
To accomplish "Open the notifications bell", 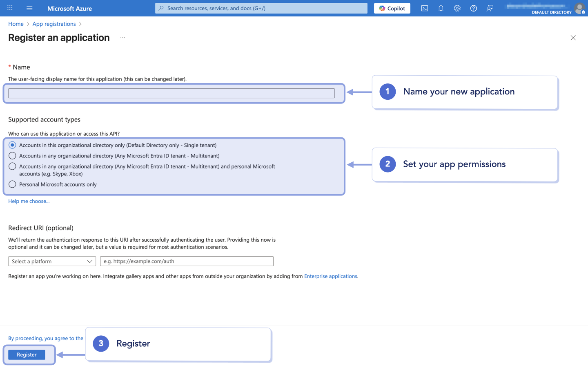I will [x=441, y=8].
